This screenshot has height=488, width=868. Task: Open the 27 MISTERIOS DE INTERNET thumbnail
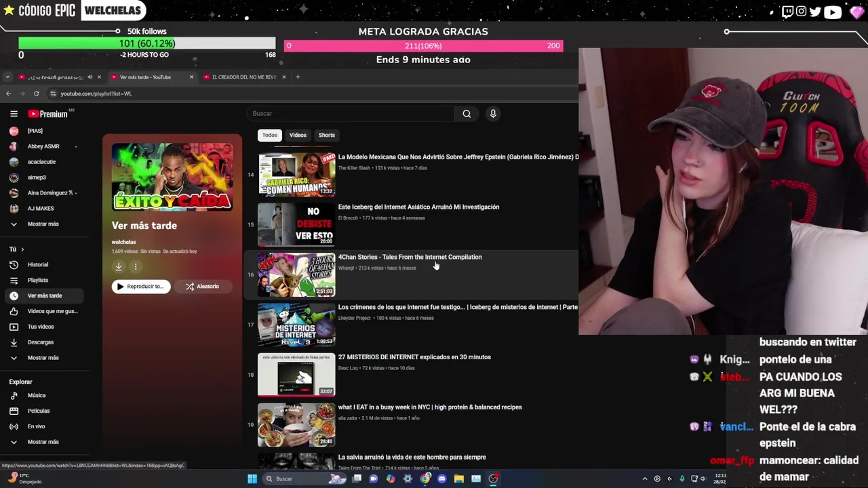click(x=296, y=375)
